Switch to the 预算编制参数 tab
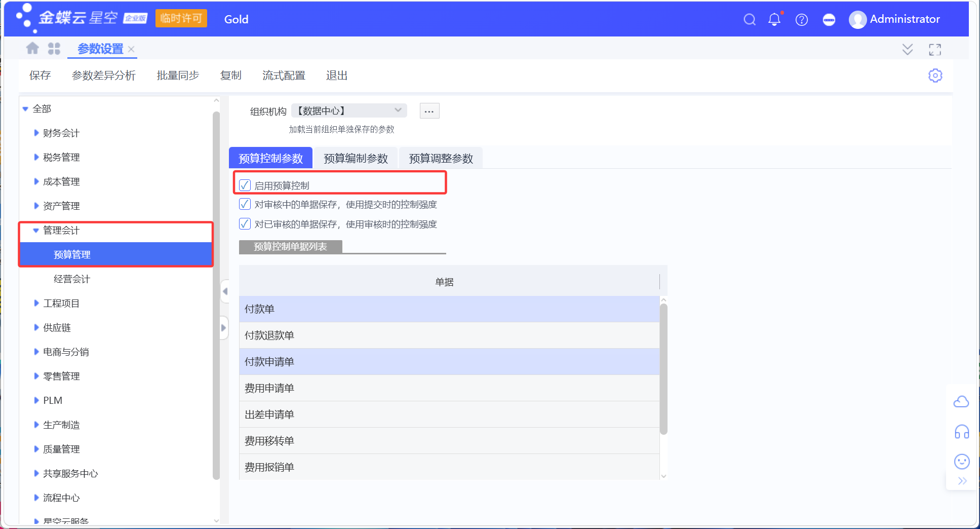 tap(355, 158)
